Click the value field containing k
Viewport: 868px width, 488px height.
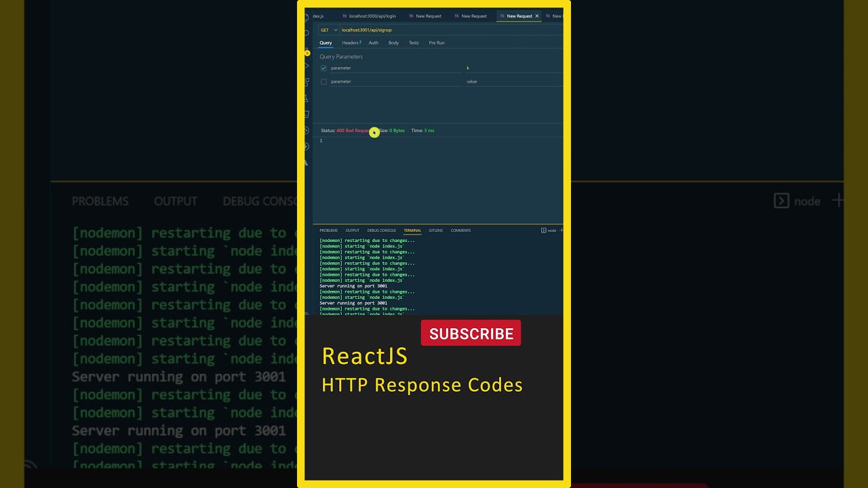point(514,68)
